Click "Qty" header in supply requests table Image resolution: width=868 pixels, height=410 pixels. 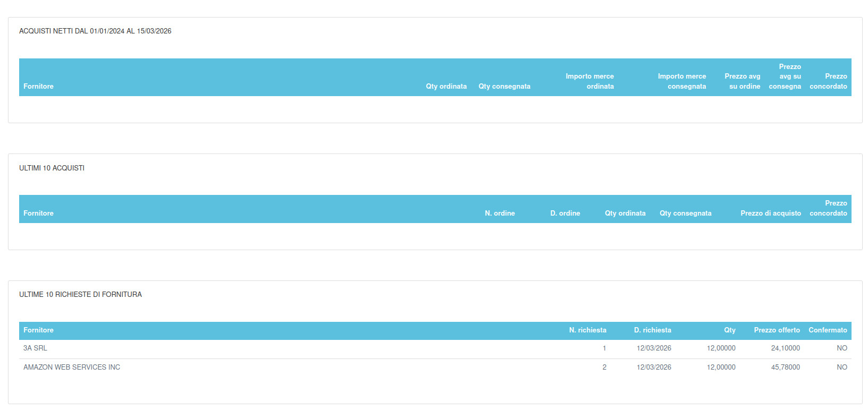point(729,330)
